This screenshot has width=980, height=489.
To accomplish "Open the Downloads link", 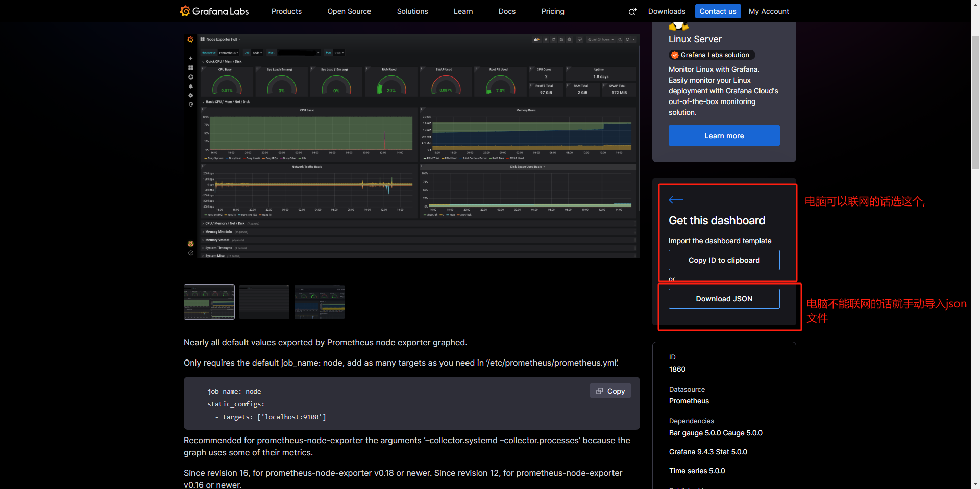I will point(667,11).
